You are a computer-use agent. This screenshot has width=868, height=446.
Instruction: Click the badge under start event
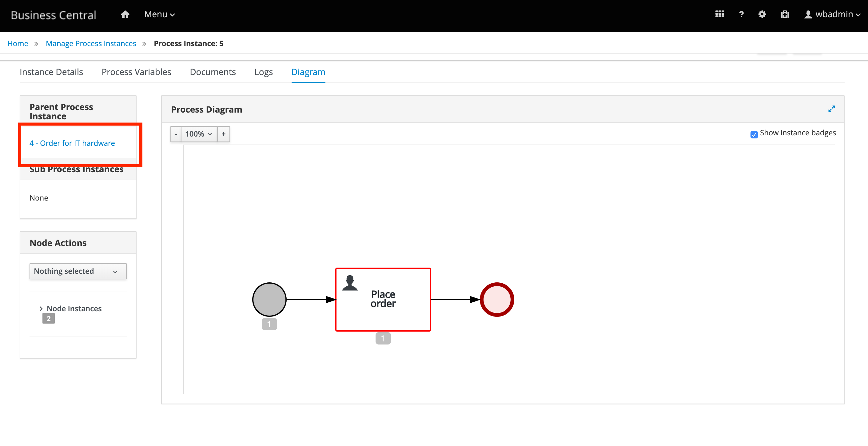click(x=269, y=324)
